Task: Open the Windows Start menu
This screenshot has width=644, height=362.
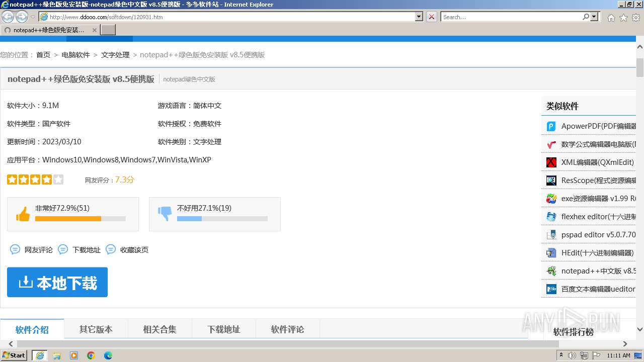Action: [x=15, y=355]
